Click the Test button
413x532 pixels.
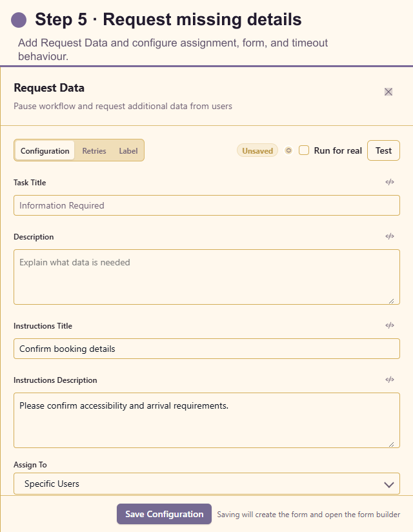pyautogui.click(x=383, y=150)
